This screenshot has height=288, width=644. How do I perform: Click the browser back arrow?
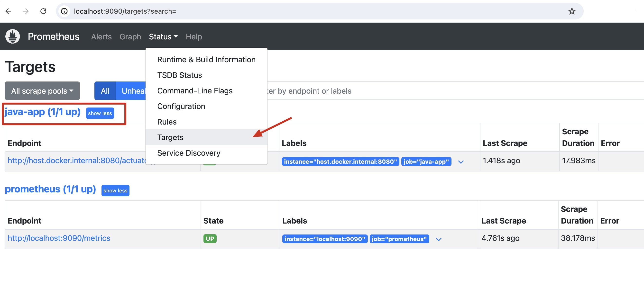[x=9, y=11]
